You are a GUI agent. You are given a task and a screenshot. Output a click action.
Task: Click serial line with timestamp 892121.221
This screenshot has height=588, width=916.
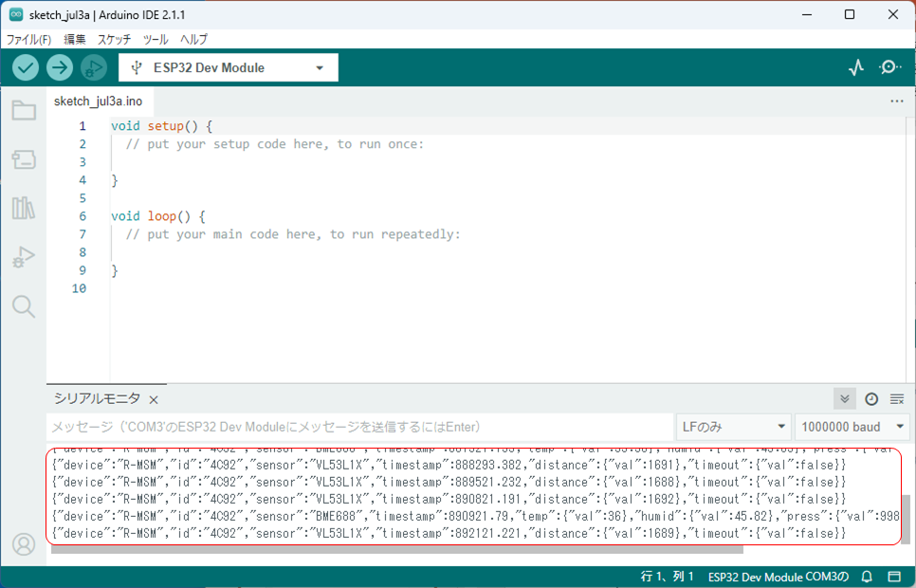point(449,533)
